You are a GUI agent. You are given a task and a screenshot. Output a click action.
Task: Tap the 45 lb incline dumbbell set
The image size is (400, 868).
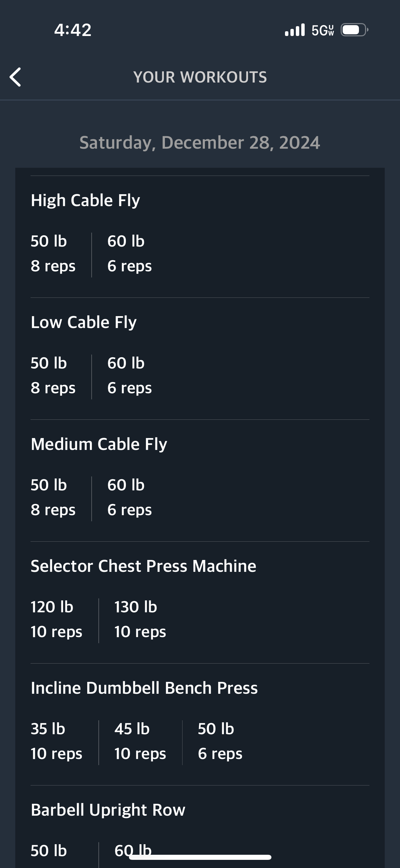pos(140,741)
